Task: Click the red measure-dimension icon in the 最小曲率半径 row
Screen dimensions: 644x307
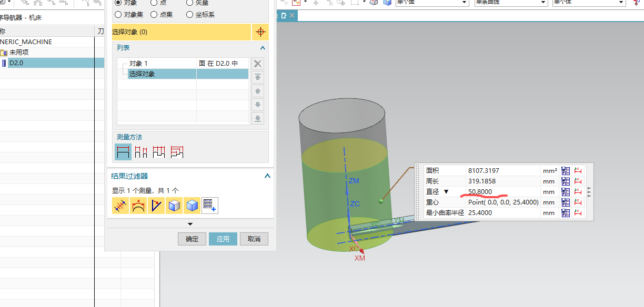Action: coord(578,213)
